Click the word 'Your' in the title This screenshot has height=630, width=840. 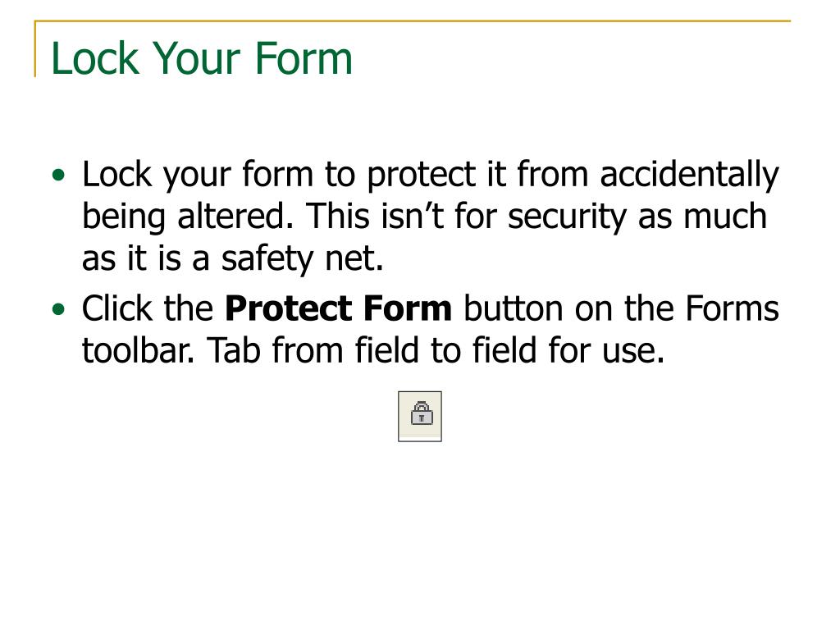click(195, 58)
